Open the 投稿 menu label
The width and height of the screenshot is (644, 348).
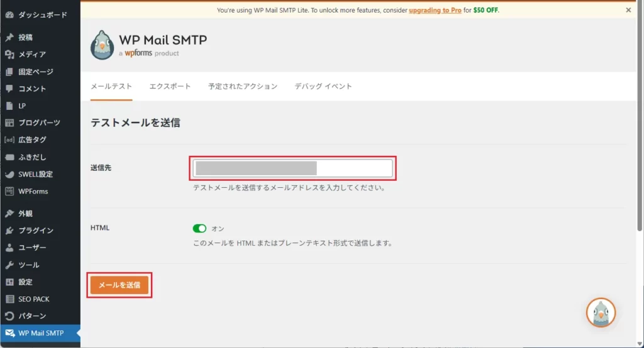tap(25, 37)
